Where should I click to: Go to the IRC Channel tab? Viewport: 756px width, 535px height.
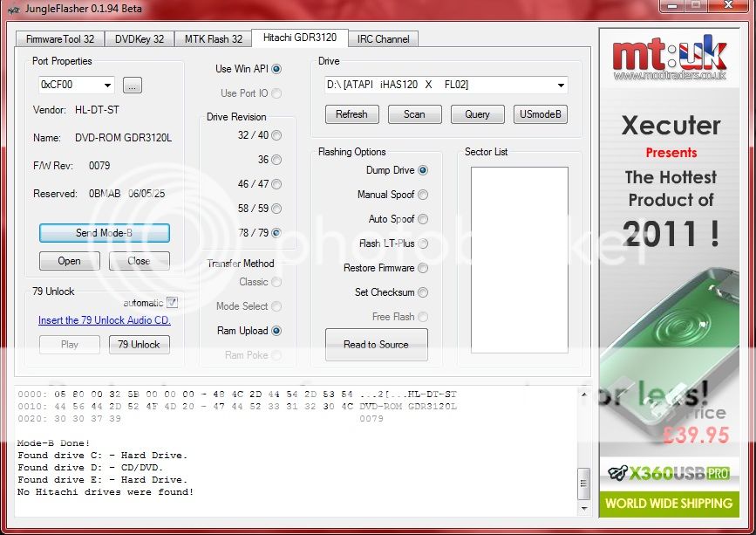click(383, 38)
